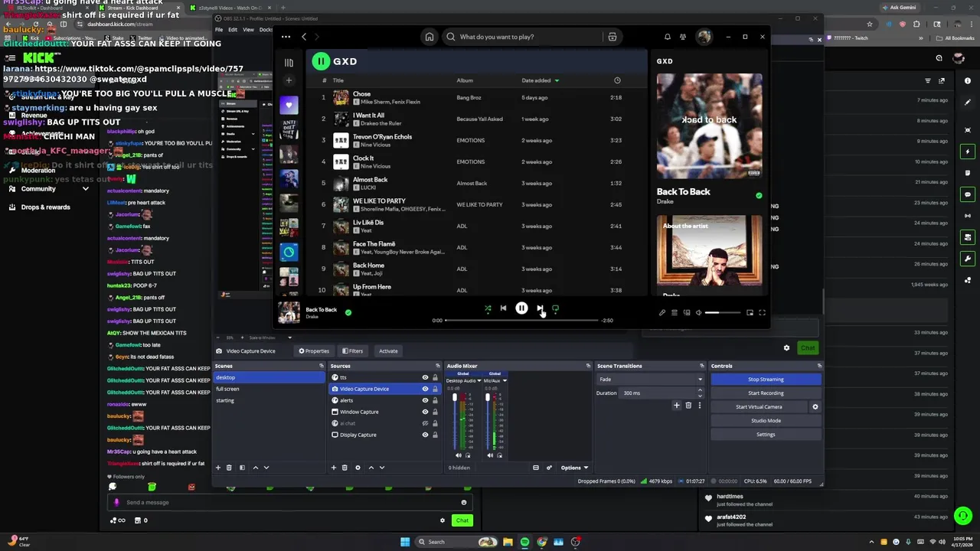This screenshot has width=980, height=551.
Task: Toggle Spotify repeat
Action: 555,308
